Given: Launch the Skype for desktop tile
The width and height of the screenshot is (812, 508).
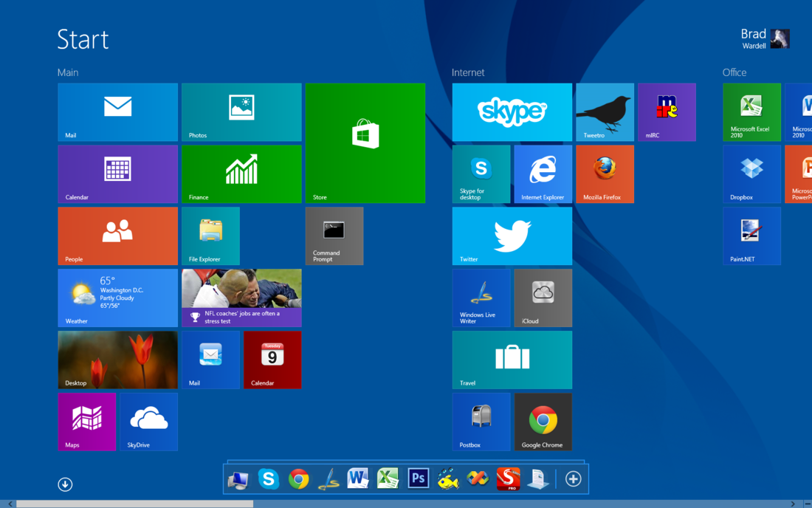Looking at the screenshot, I should 481,174.
